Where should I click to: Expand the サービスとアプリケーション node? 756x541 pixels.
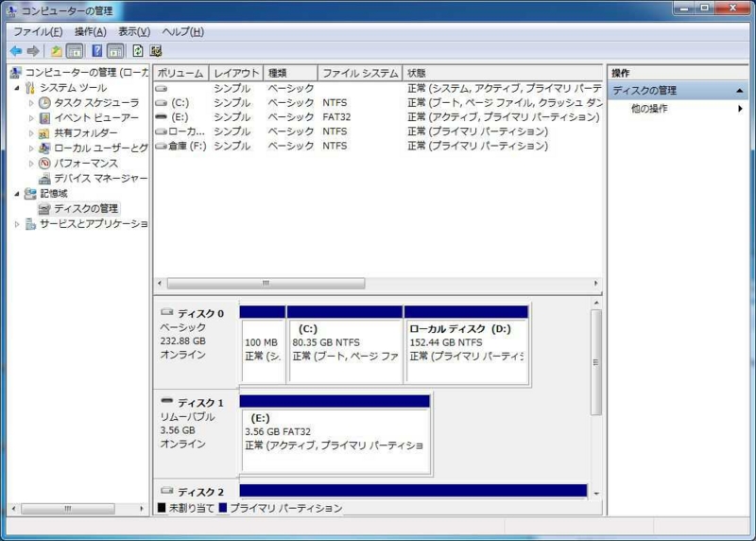(17, 224)
